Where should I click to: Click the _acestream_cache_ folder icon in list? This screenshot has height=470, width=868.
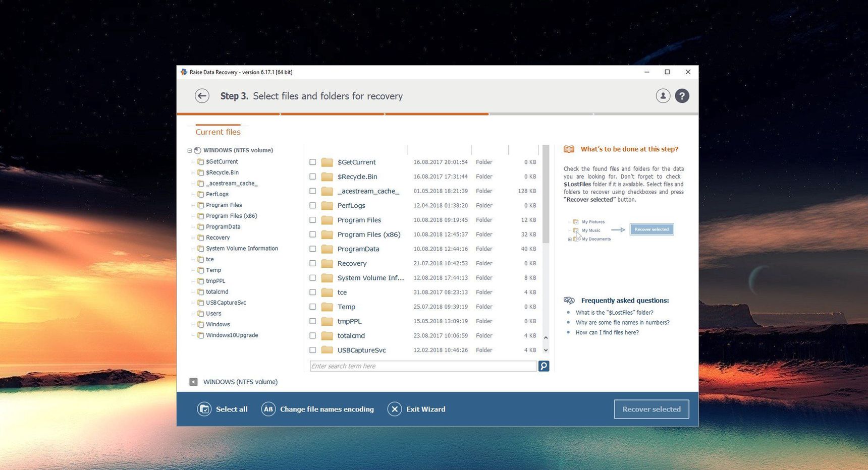coord(327,191)
